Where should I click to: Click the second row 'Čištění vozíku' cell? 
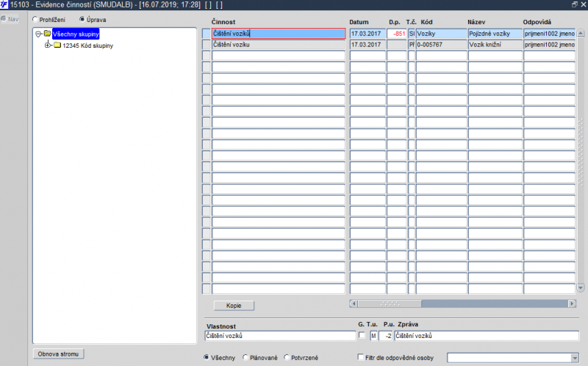click(x=279, y=45)
